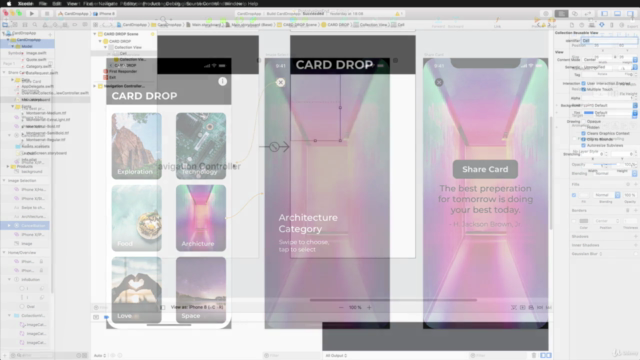This screenshot has width=640, height=360.
Task: Open the connections inspector tab icon
Action: (622, 25)
